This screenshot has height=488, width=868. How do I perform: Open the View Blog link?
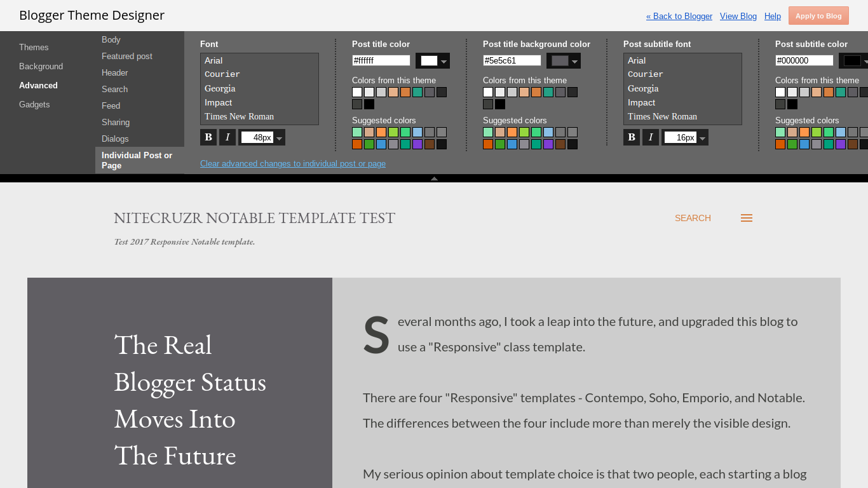coord(738,16)
